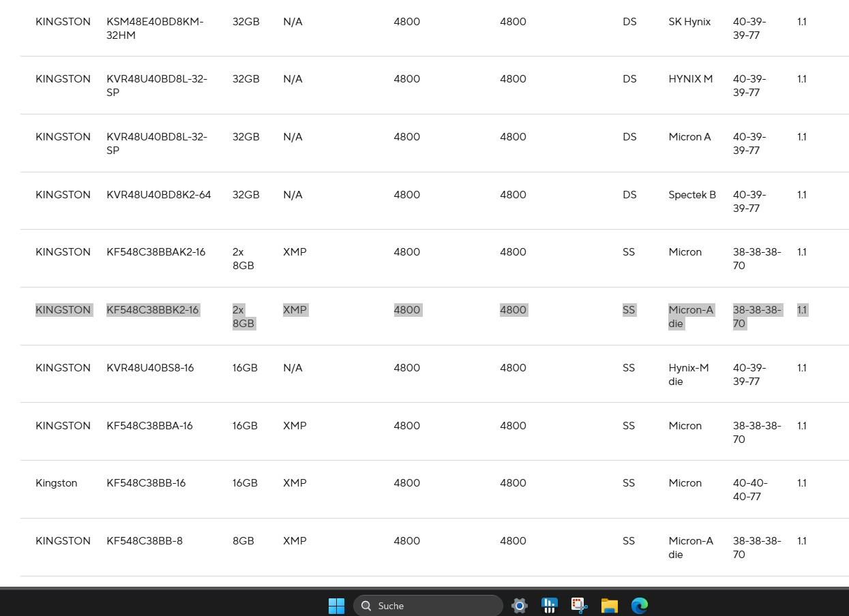The width and height of the screenshot is (849, 616).
Task: Click timing 38-38-38-70 in KF548C38BBA-16 row
Action: (x=757, y=432)
